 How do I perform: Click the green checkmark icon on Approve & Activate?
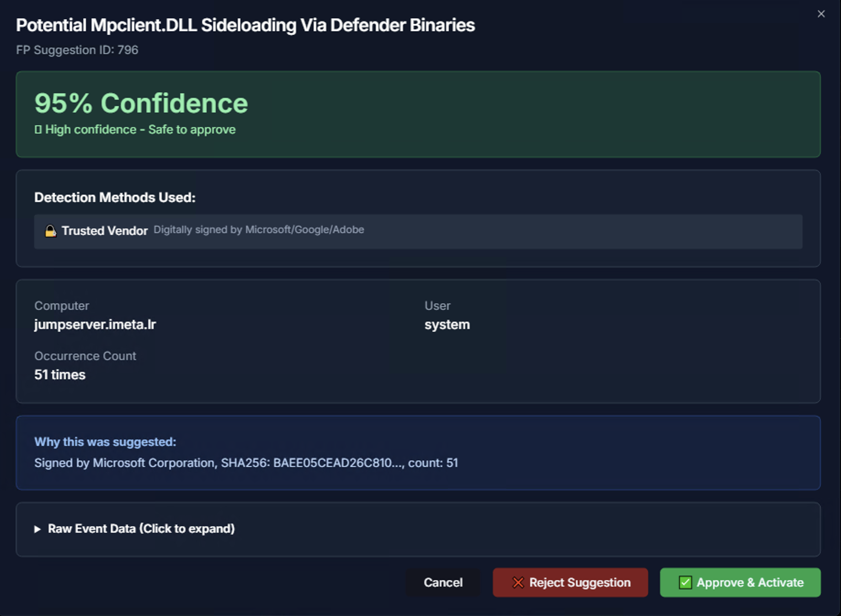(685, 583)
